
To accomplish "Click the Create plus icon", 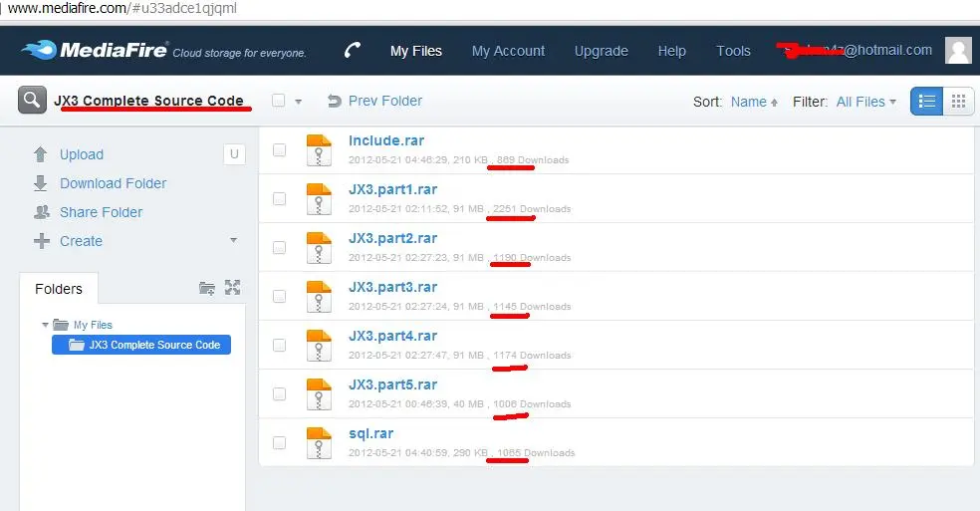I will [41, 241].
